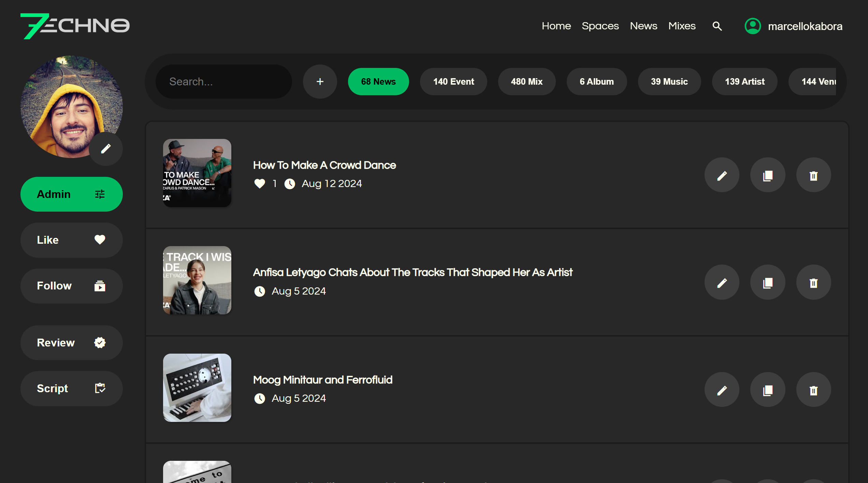Select the 144 Venue filter tab

(x=812, y=82)
